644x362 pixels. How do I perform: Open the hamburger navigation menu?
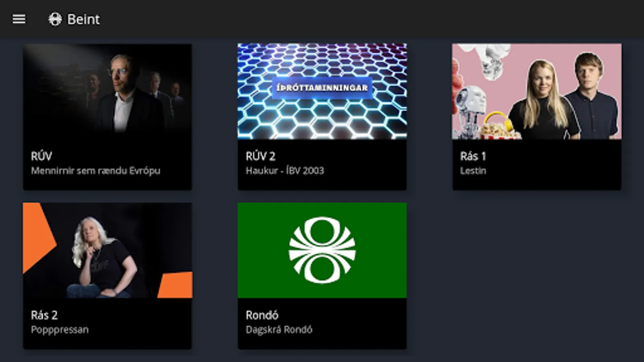coord(19,19)
